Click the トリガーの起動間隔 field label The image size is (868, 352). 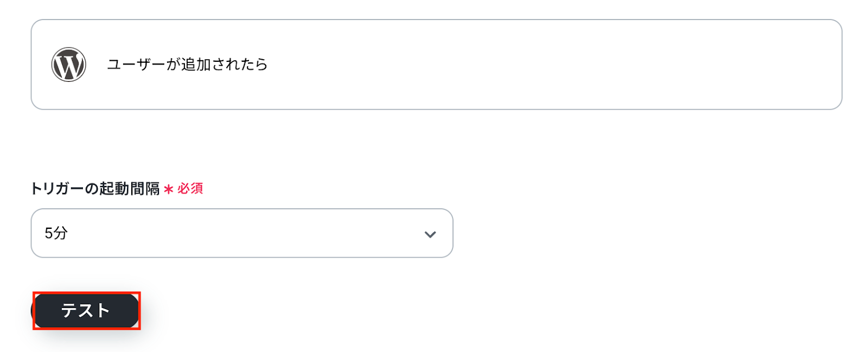pyautogui.click(x=95, y=189)
